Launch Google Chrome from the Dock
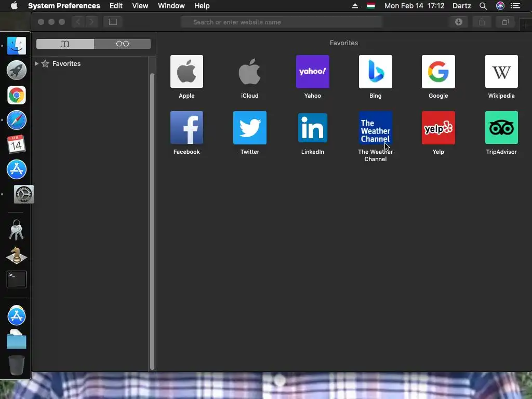Viewport: 532px width, 399px height. point(16,95)
